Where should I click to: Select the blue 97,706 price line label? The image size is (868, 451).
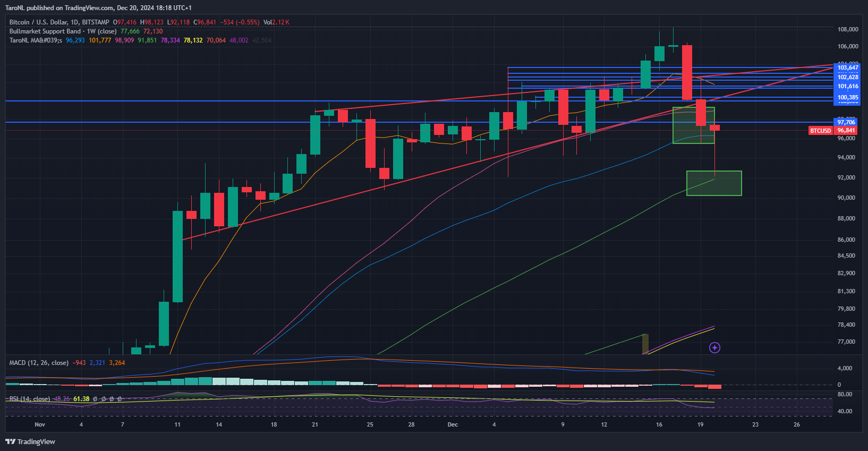click(x=847, y=122)
